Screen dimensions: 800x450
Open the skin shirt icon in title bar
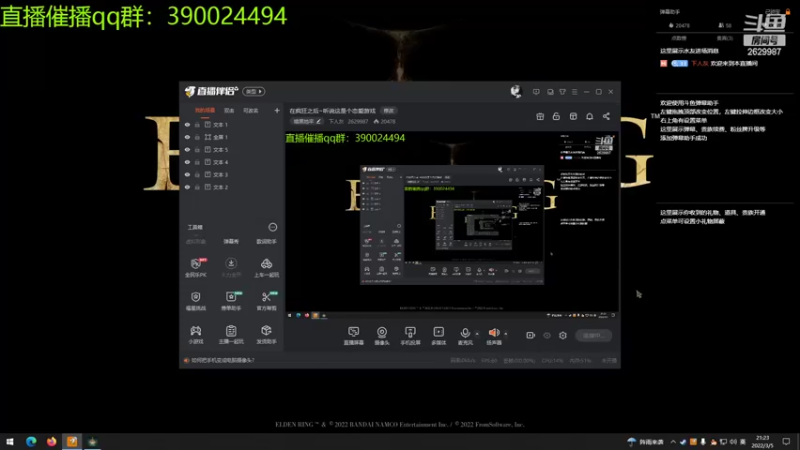tap(562, 92)
